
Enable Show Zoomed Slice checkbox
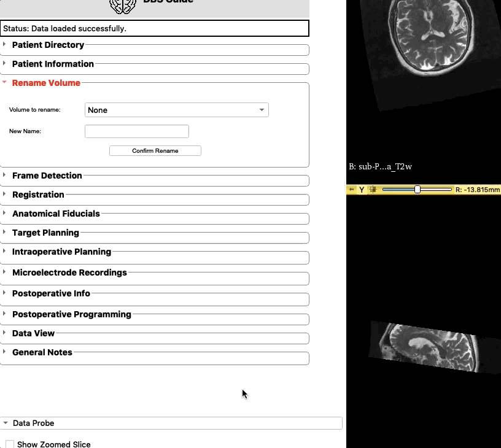(x=10, y=444)
